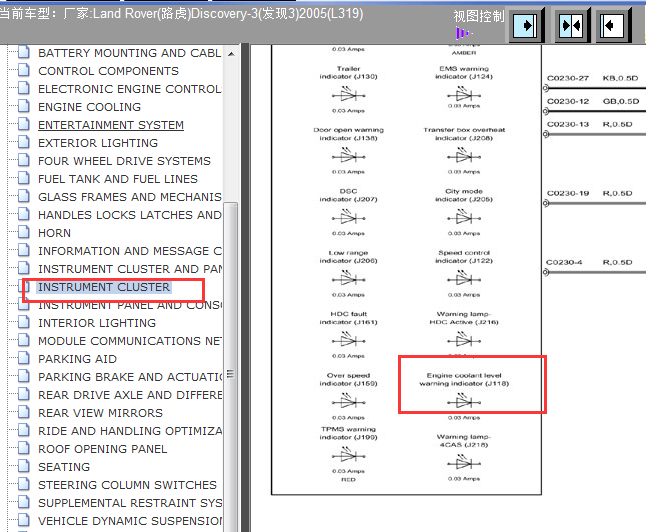Click connector label C0230-4
This screenshot has width=646, height=532.
click(x=564, y=262)
